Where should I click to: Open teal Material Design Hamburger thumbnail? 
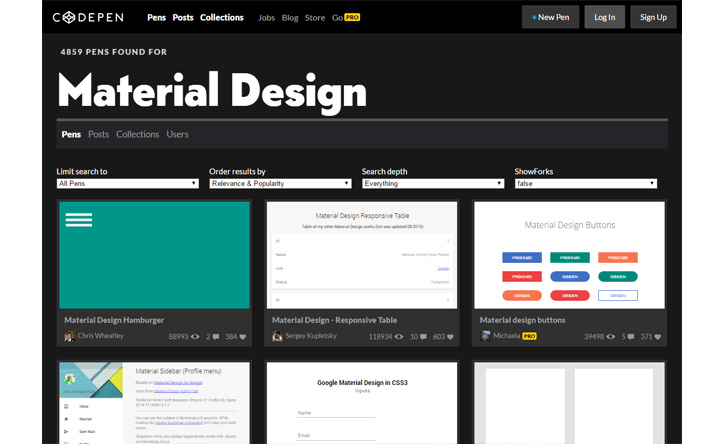point(154,255)
